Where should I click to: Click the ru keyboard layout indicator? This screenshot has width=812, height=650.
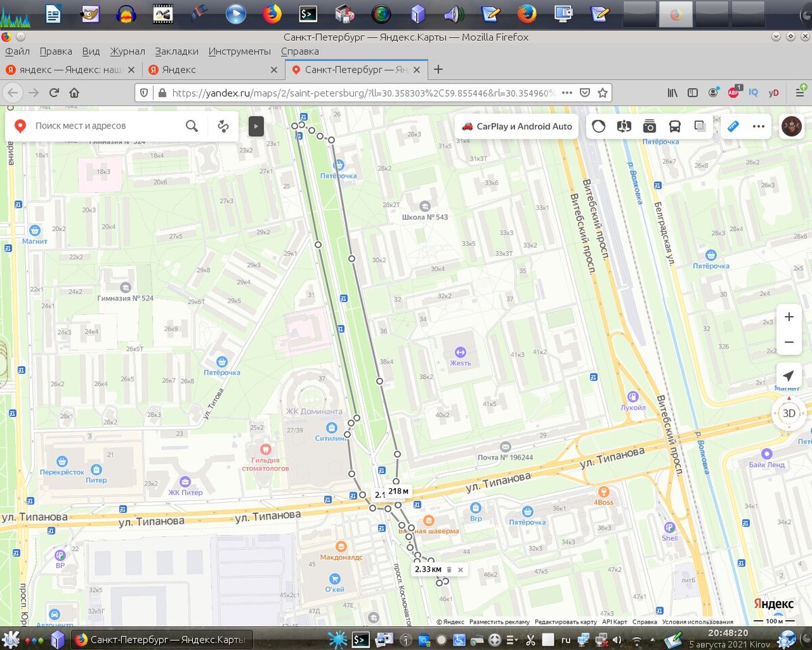coord(566,639)
